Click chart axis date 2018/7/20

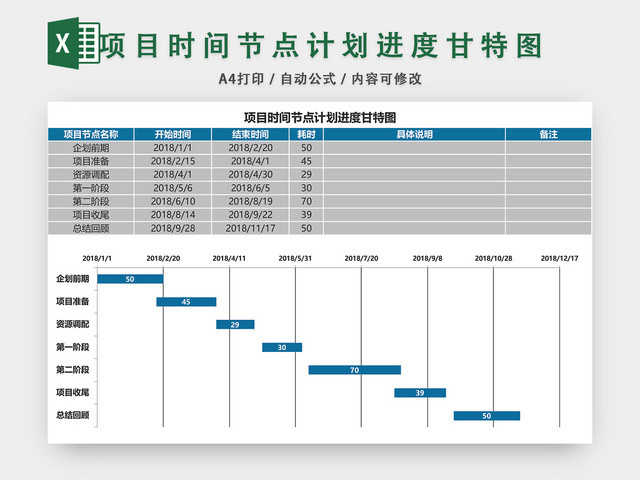[x=361, y=258]
